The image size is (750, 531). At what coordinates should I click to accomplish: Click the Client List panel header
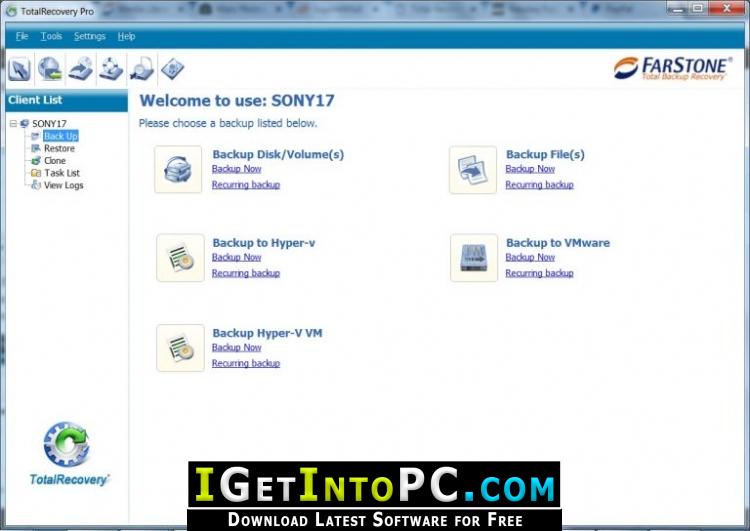point(66,100)
